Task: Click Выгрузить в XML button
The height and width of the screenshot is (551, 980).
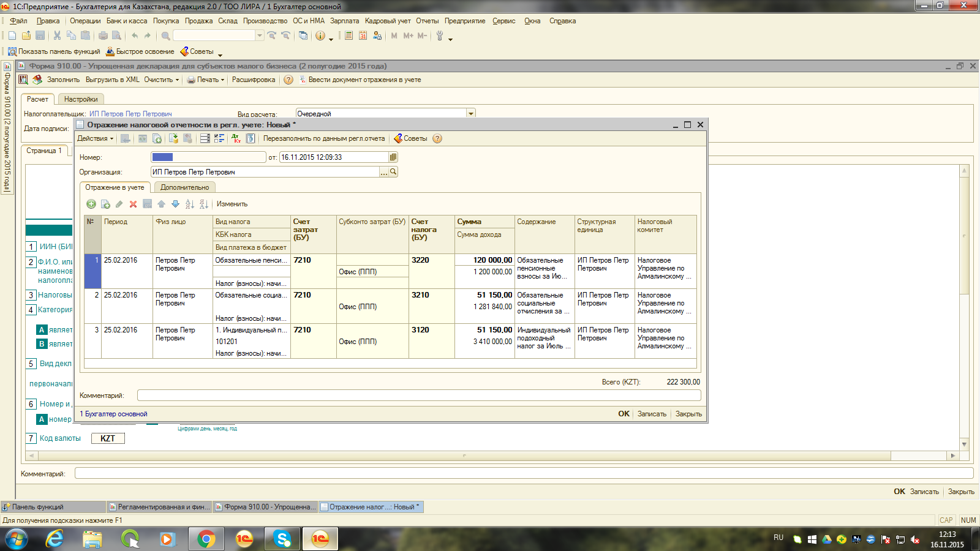Action: coord(113,80)
